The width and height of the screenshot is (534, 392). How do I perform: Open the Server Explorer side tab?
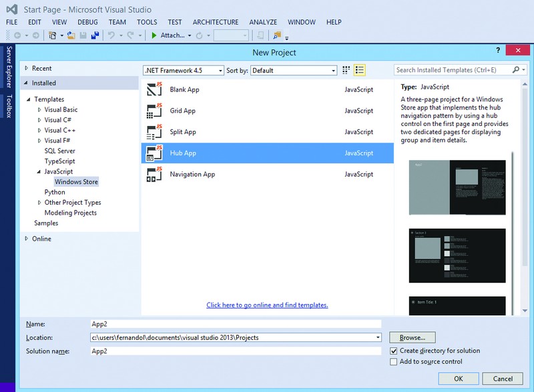point(9,67)
